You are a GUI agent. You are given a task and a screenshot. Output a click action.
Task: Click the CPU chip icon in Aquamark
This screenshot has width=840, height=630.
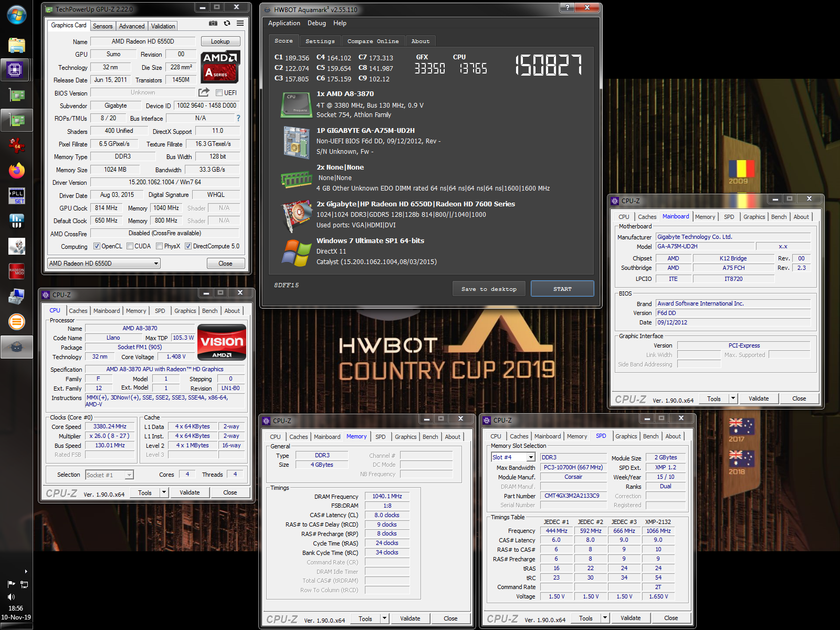point(297,104)
